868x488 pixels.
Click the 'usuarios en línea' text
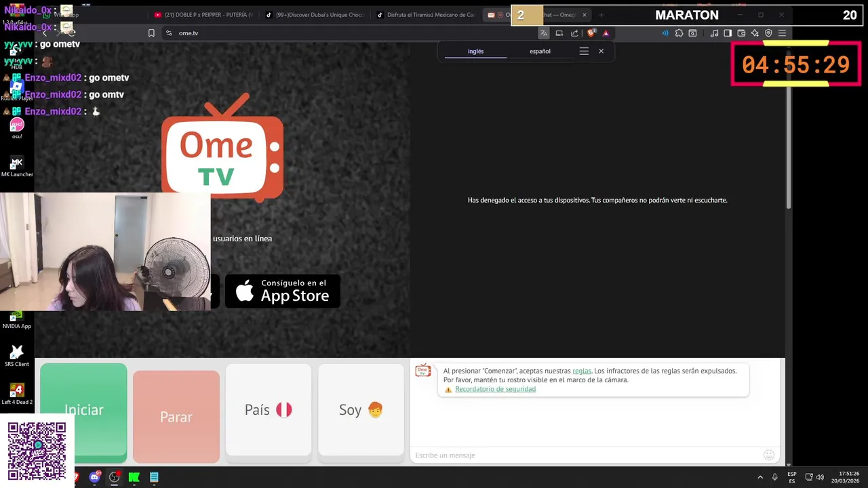(x=242, y=239)
